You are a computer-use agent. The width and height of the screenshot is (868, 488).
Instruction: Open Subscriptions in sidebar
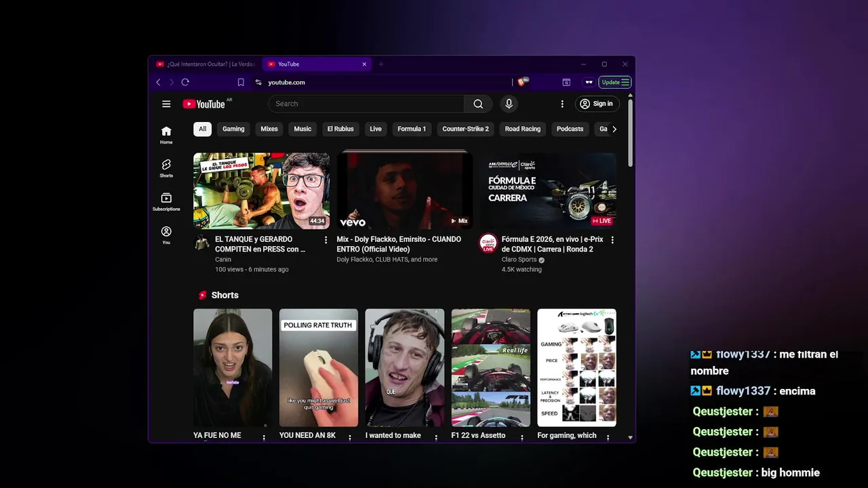point(166,201)
